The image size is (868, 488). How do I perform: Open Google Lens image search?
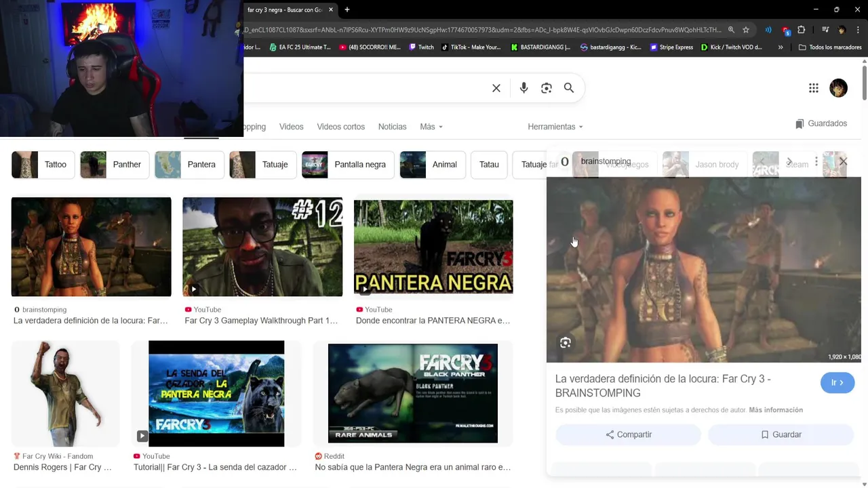pyautogui.click(x=546, y=88)
